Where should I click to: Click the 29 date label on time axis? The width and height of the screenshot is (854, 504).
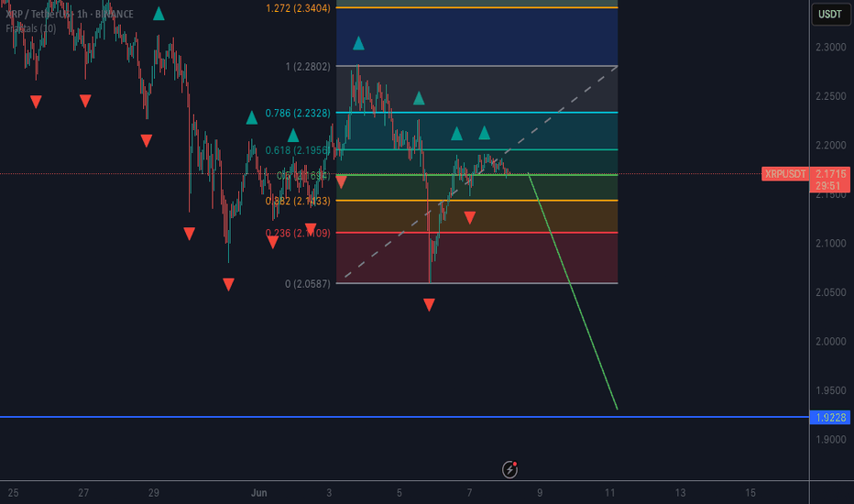tap(154, 493)
